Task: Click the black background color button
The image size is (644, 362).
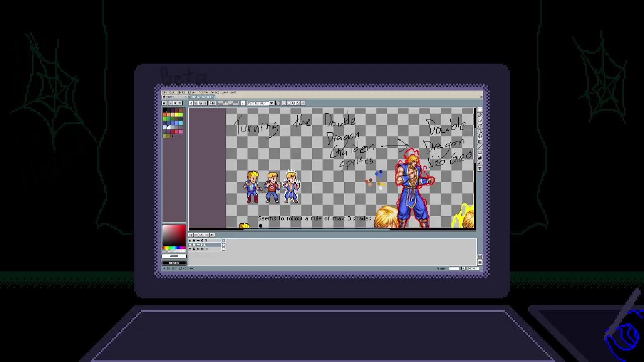Action: pyautogui.click(x=174, y=263)
